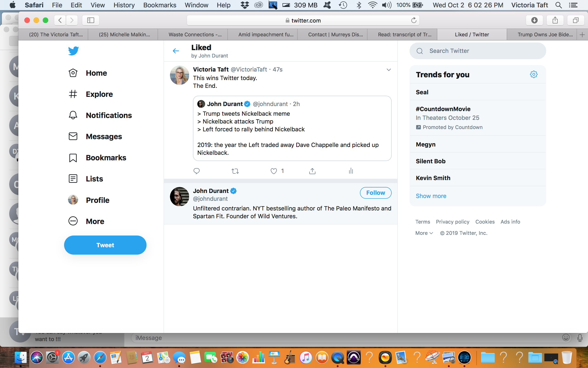Image resolution: width=588 pixels, height=368 pixels.
Task: Click Show more trends link
Action: tap(431, 196)
